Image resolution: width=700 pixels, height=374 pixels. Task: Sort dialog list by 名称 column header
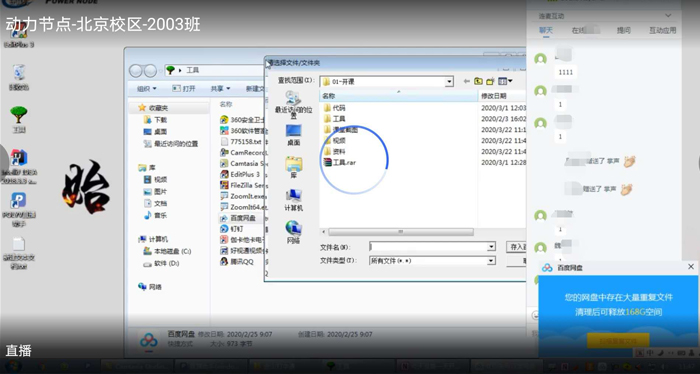[x=399, y=96]
